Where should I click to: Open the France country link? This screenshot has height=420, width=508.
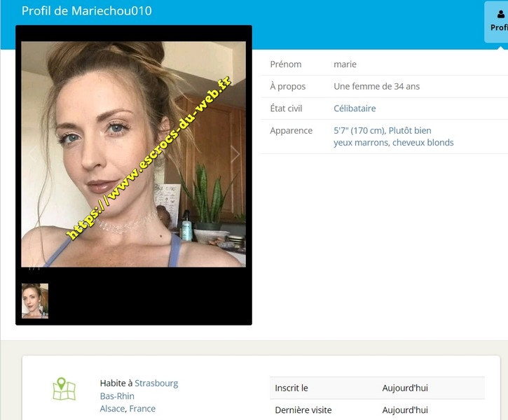click(142, 409)
